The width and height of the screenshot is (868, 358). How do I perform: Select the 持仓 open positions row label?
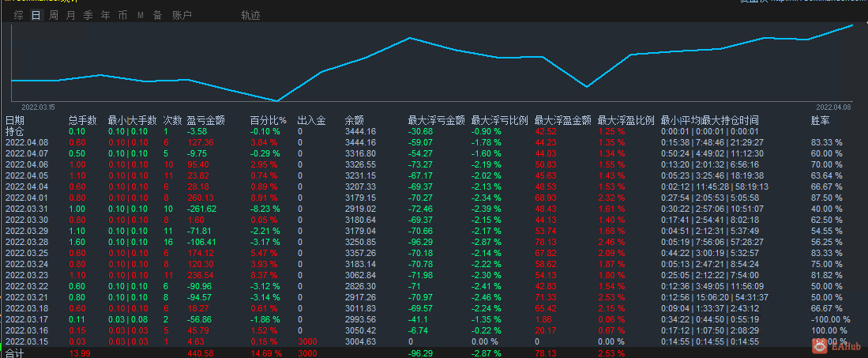(15, 131)
